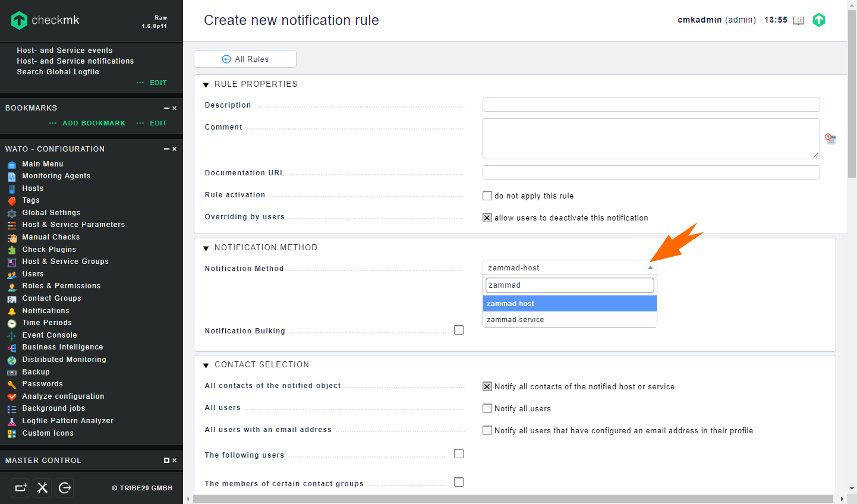Minimize the WATO Configuration snapin
The image size is (857, 504).
click(x=166, y=149)
